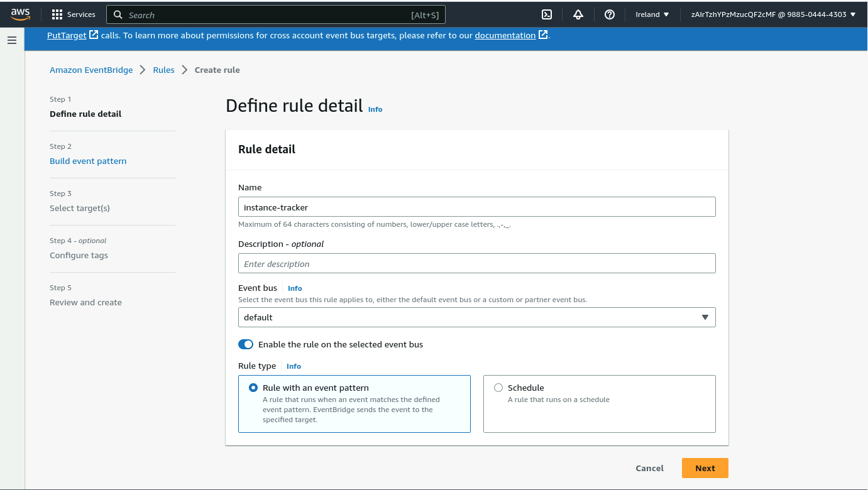Image resolution: width=868 pixels, height=490 pixels.
Task: Open the account menu dropdown
Action: pos(772,14)
